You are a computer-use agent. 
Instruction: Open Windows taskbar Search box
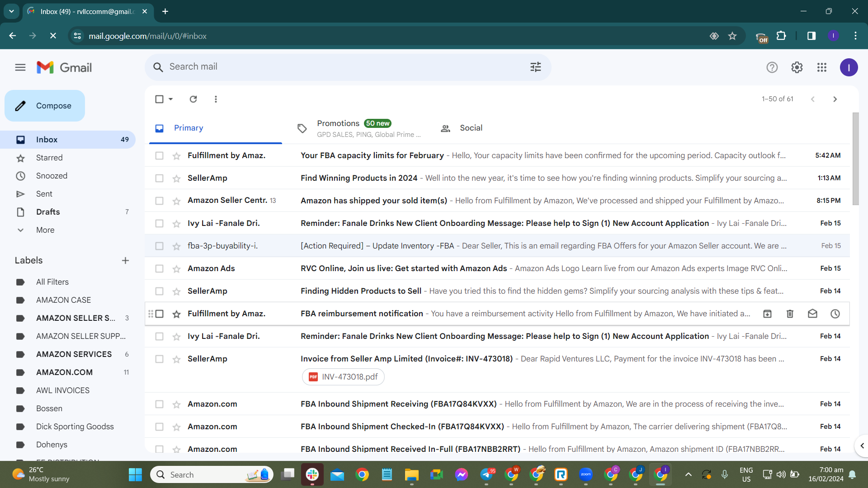click(x=212, y=474)
